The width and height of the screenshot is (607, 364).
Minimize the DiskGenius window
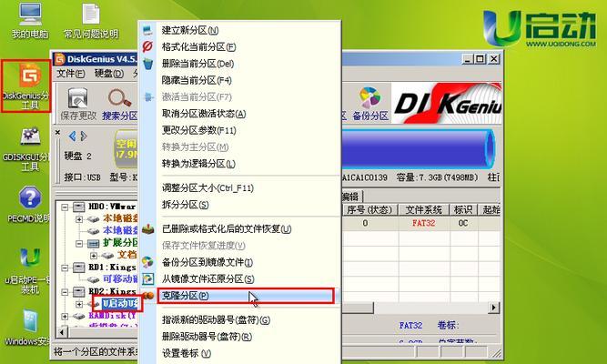click(468, 59)
